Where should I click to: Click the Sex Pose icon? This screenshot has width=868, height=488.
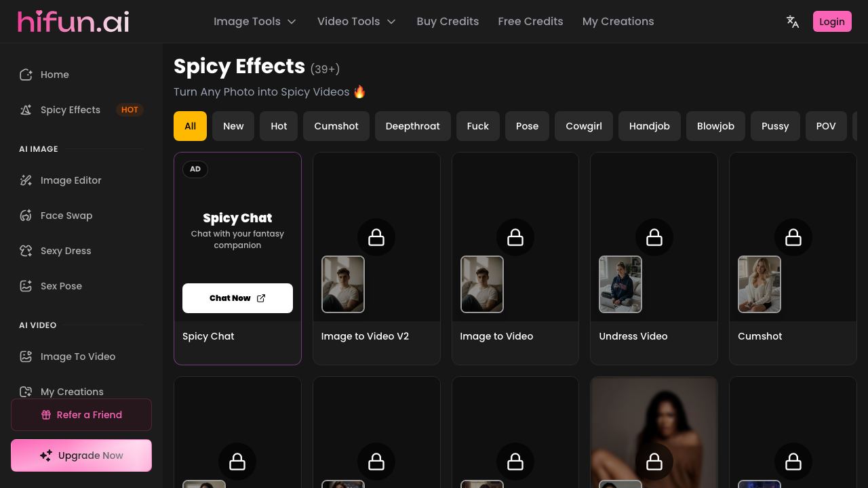pyautogui.click(x=26, y=286)
